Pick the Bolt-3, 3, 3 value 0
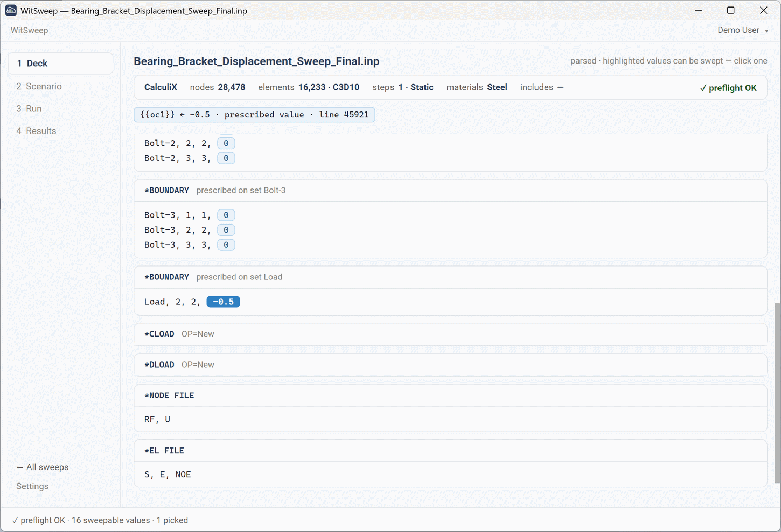 pyautogui.click(x=226, y=245)
